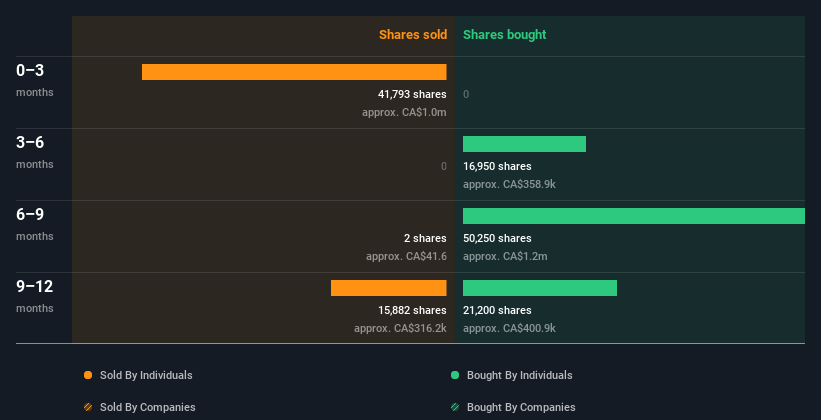
Task: Click the orange 9–12 months sold bar
Action: [388, 288]
